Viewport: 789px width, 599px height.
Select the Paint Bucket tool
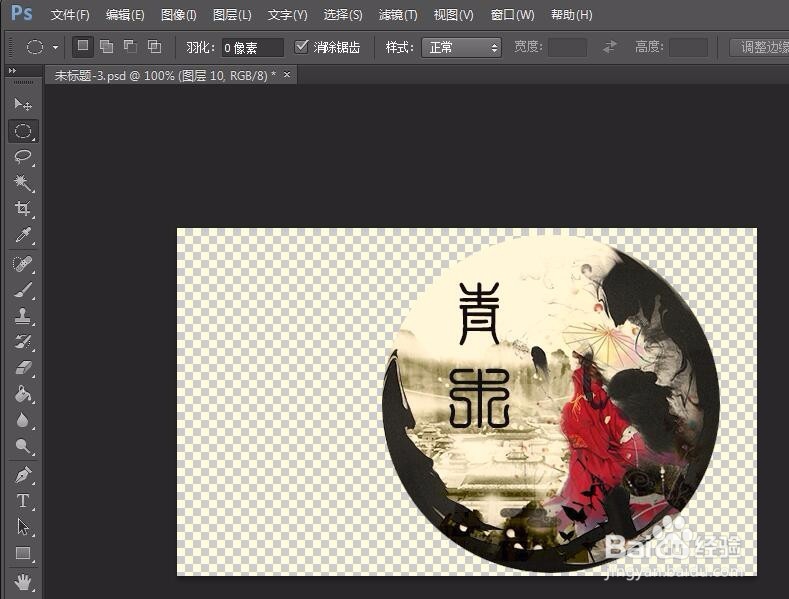[x=23, y=394]
